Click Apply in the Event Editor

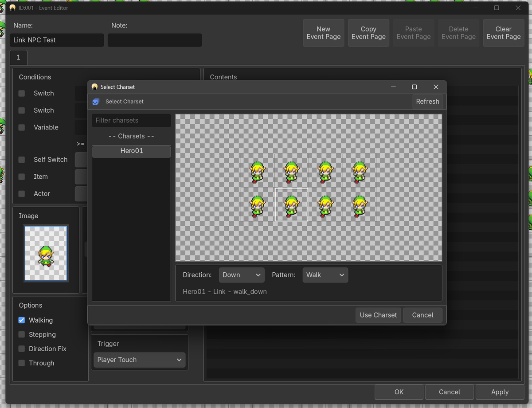(500, 392)
